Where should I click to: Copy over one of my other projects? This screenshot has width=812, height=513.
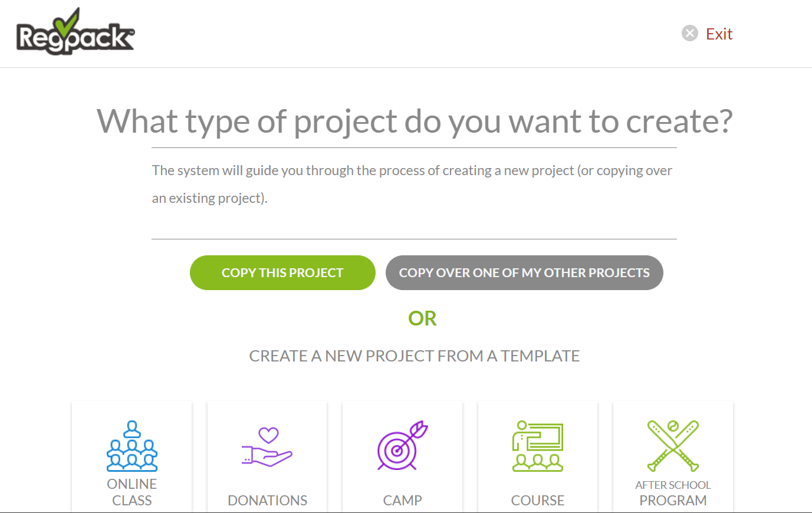[524, 272]
